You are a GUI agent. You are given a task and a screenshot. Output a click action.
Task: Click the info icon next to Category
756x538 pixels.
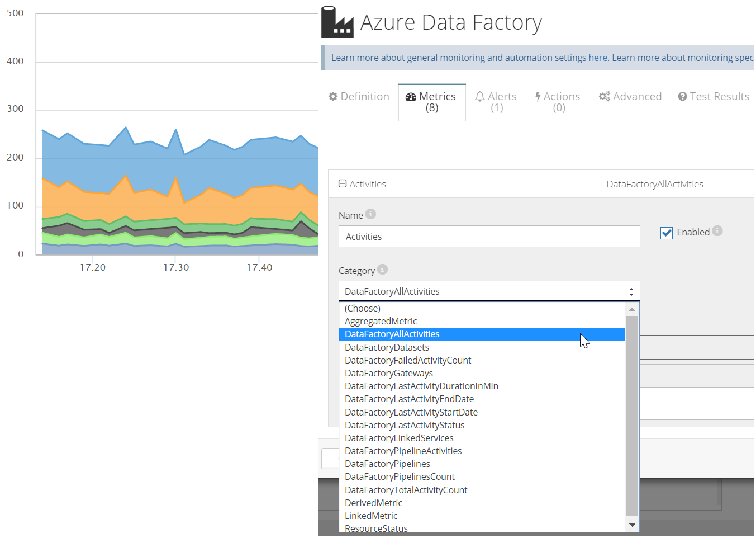click(x=382, y=270)
